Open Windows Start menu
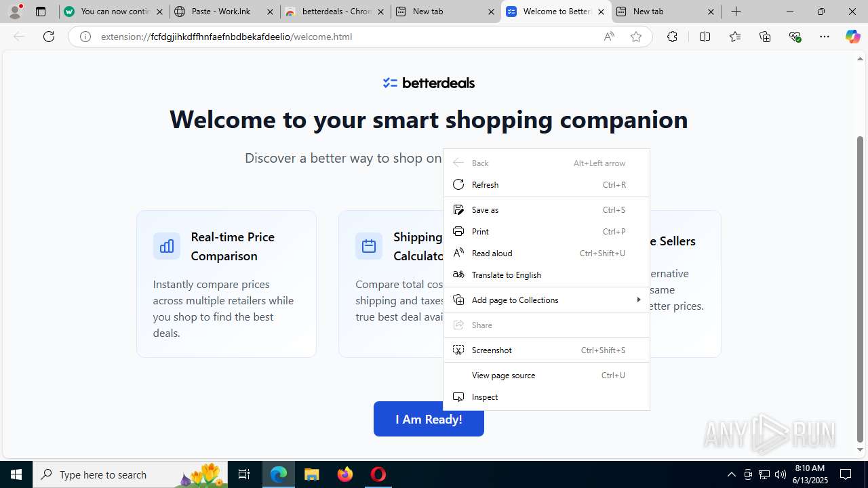 [x=16, y=474]
